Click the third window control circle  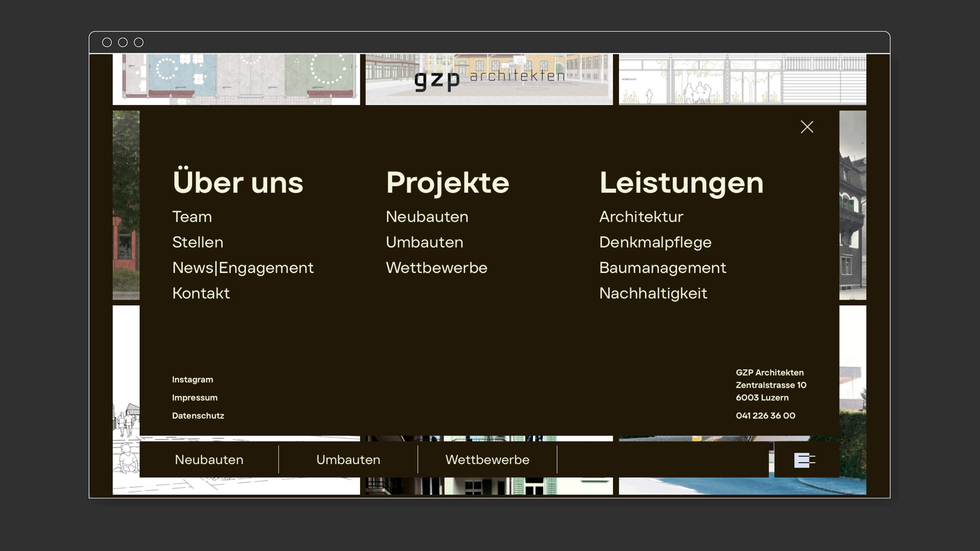click(139, 42)
